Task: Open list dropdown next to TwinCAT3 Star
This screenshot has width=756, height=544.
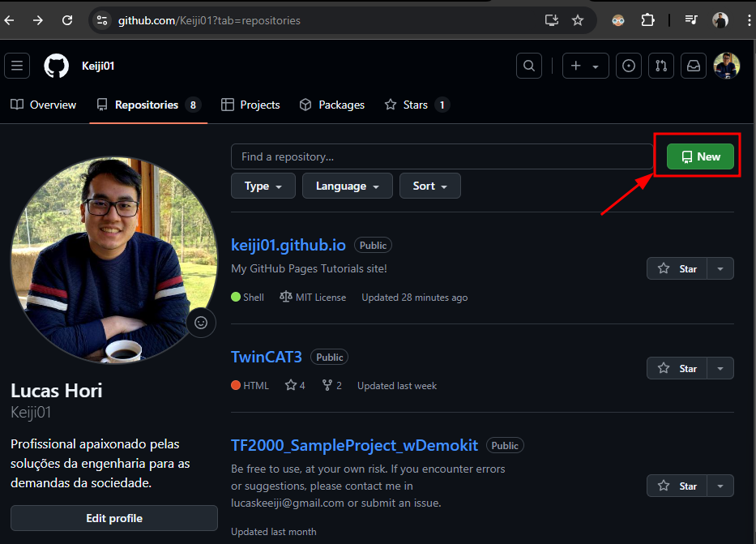Action: [x=720, y=368]
